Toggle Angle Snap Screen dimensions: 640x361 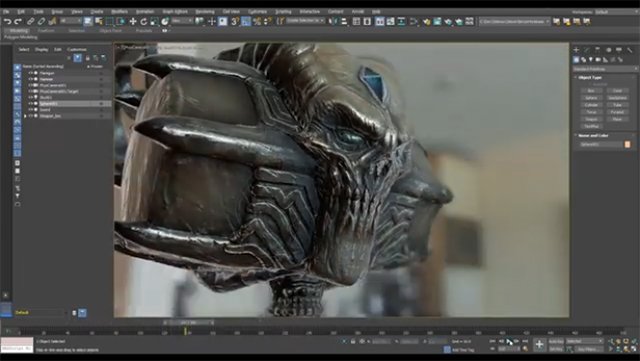[245, 21]
